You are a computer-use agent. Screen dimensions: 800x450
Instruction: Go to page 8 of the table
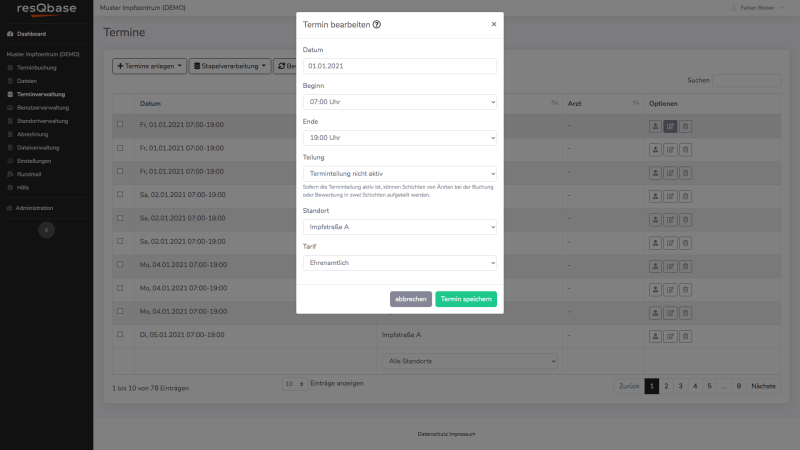click(x=738, y=386)
